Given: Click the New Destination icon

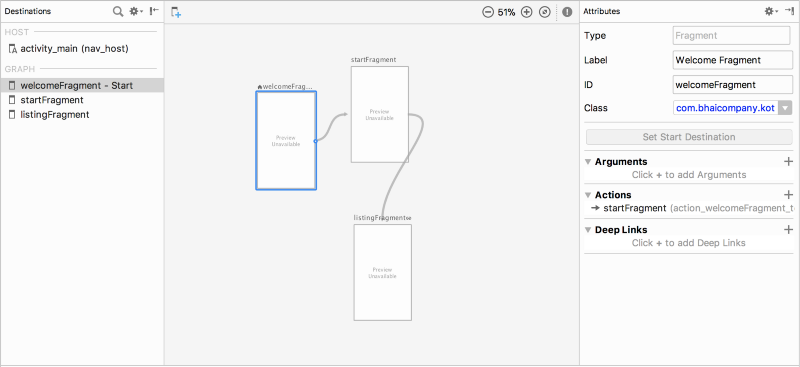Looking at the screenshot, I should point(176,12).
